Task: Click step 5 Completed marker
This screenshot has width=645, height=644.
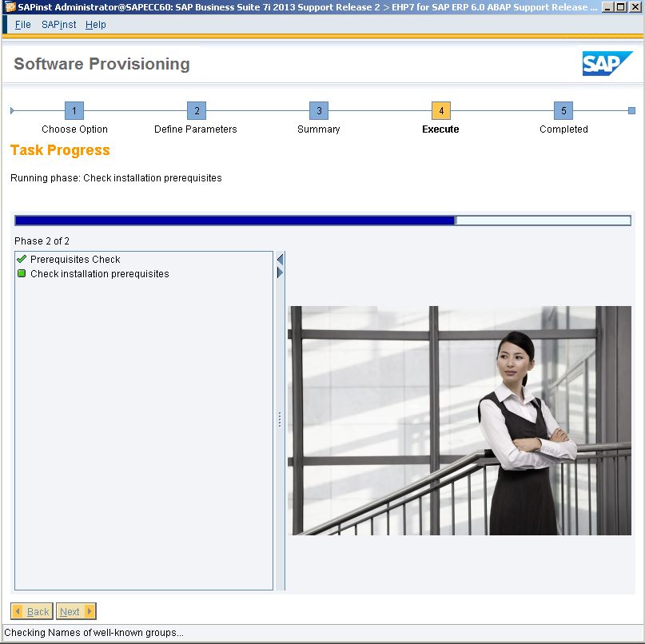Action: point(563,110)
